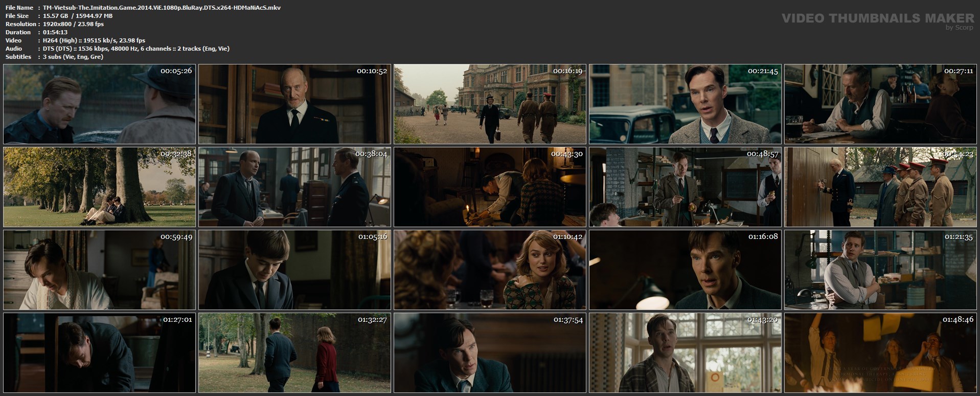
Task: Click the duration value 01:54:13
Action: click(55, 32)
